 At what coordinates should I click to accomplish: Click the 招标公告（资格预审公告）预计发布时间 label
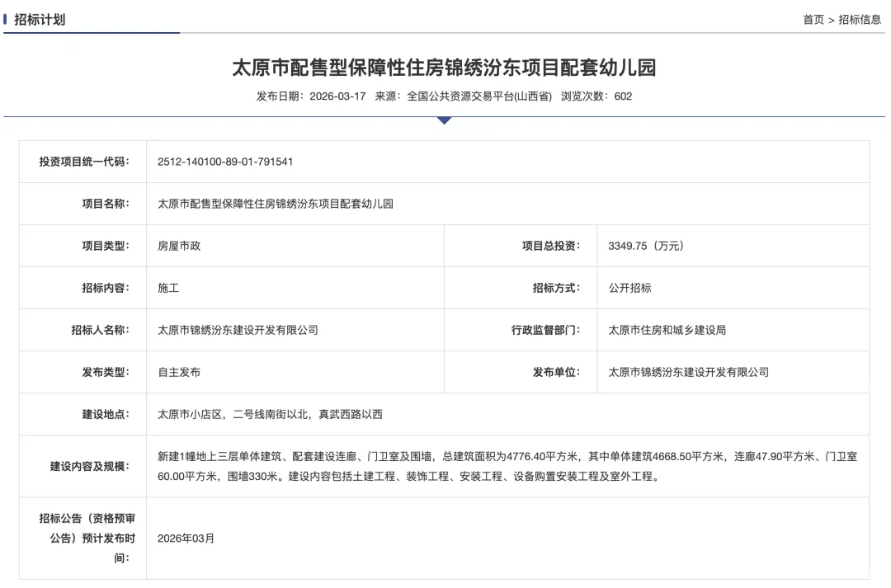[x=87, y=538]
